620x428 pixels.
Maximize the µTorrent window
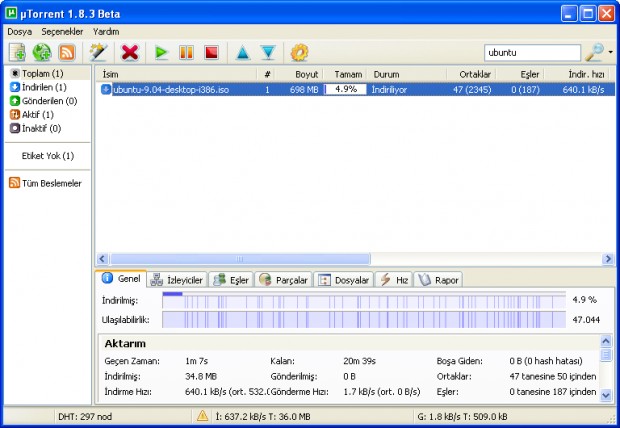pyautogui.click(x=588, y=14)
